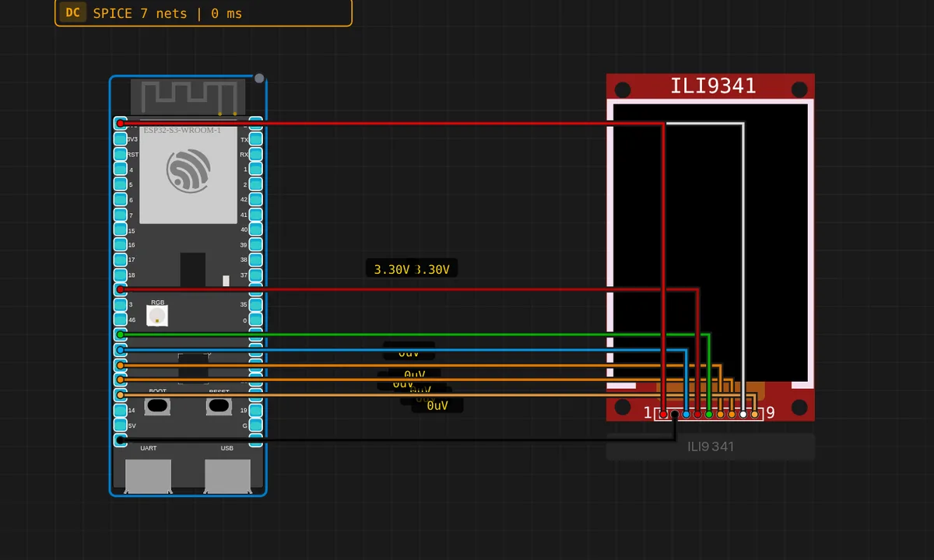This screenshot has width=934, height=560.
Task: Select the ESP32 right pin labeled RX
Action: [x=256, y=154]
